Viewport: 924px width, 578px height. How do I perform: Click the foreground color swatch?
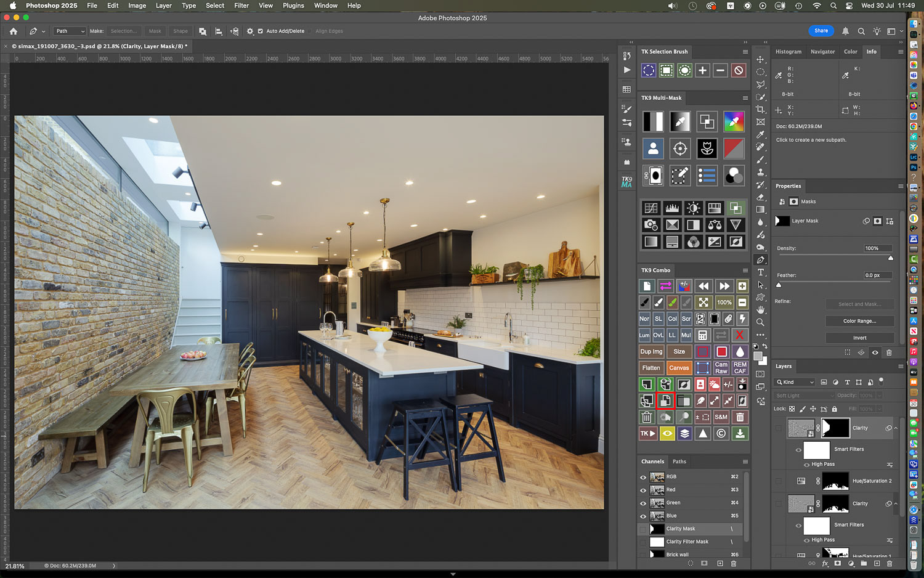coord(758,356)
